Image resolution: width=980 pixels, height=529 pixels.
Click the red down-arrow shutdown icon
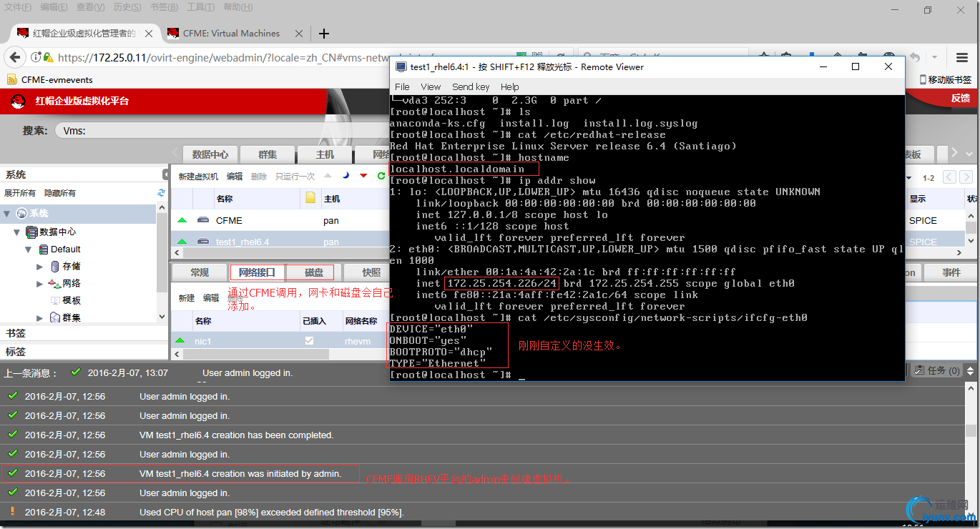[363, 176]
